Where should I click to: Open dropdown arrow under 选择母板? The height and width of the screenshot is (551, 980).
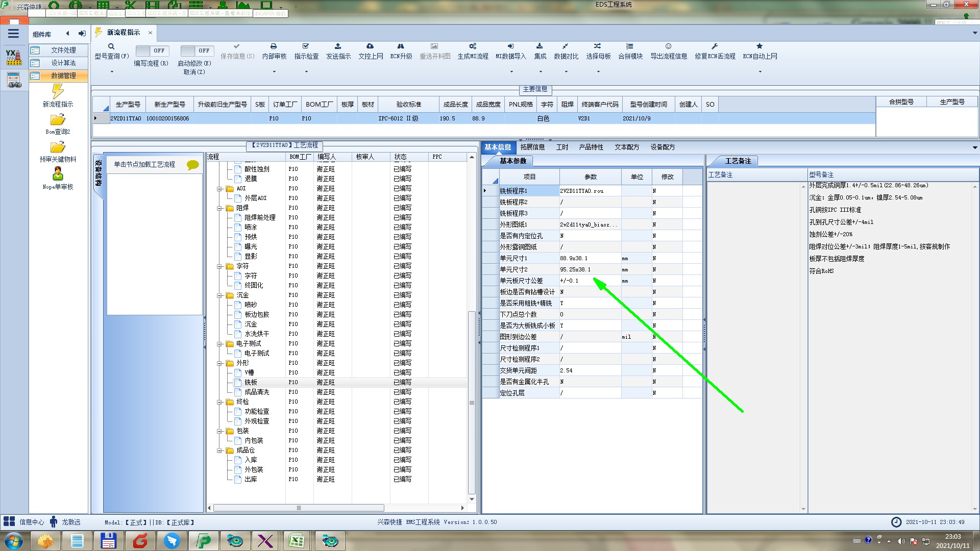tap(598, 72)
